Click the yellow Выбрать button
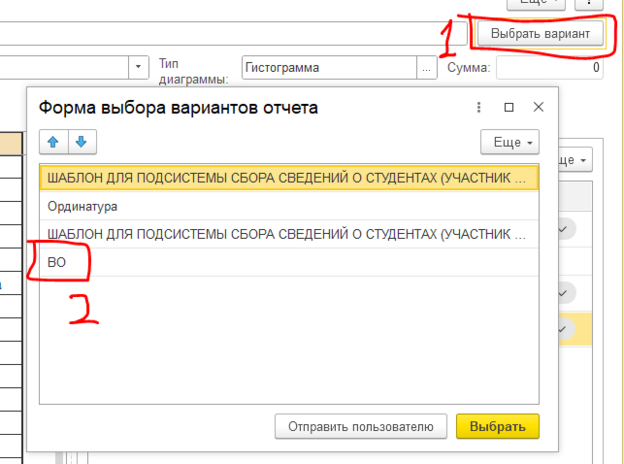Screen dimensions: 624x464 click(497, 426)
